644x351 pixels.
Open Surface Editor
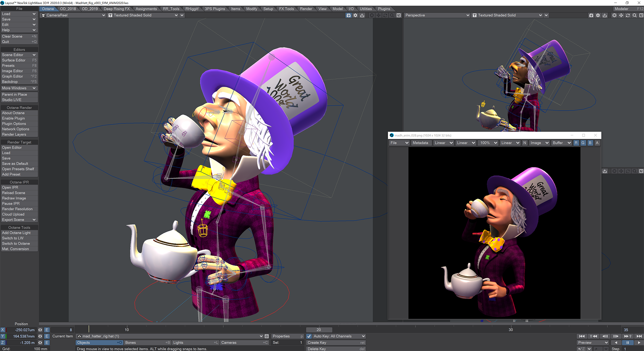pos(19,60)
